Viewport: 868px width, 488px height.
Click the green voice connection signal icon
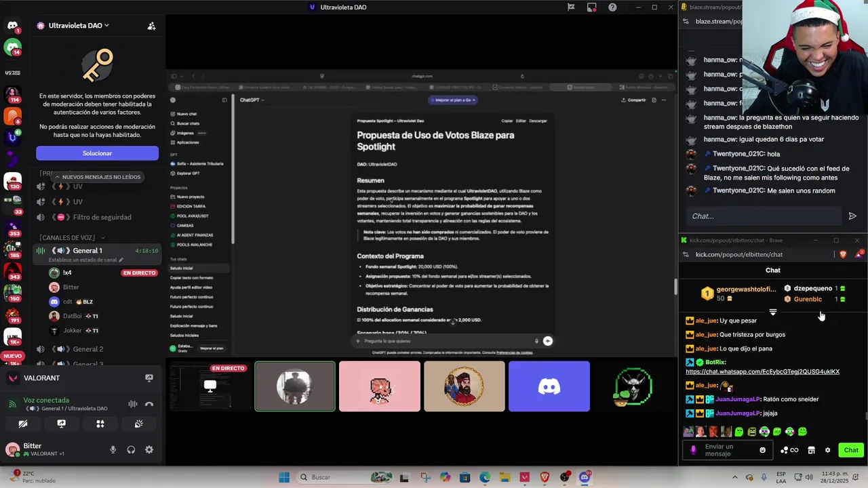point(12,404)
